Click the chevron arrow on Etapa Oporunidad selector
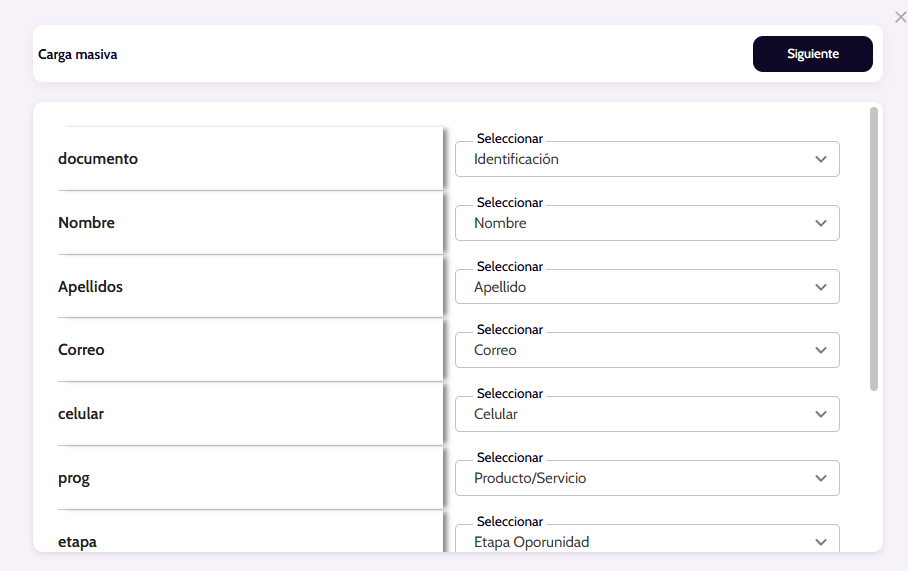This screenshot has width=908, height=571. (x=821, y=542)
